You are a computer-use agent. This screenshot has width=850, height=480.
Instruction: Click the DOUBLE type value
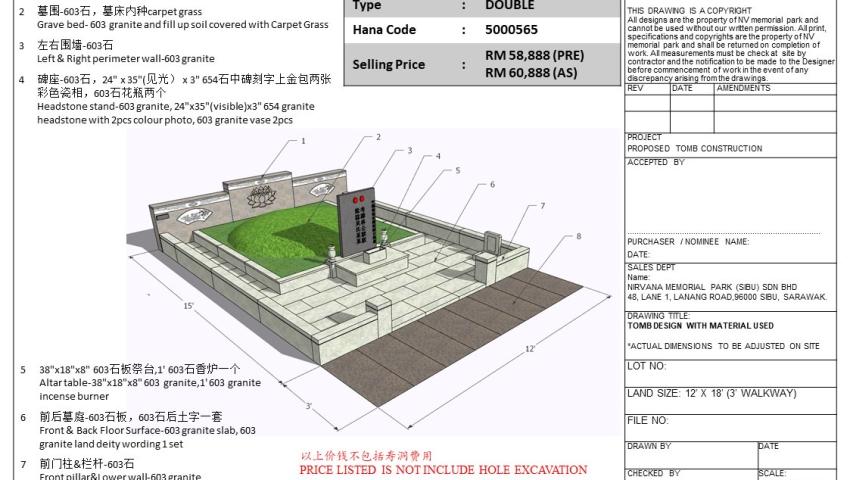pos(509,6)
